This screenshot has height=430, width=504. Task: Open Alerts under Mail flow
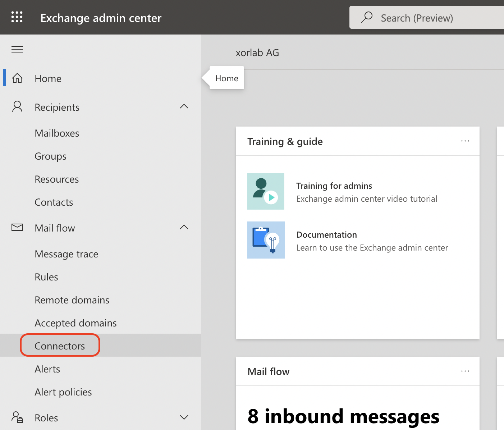tap(47, 369)
